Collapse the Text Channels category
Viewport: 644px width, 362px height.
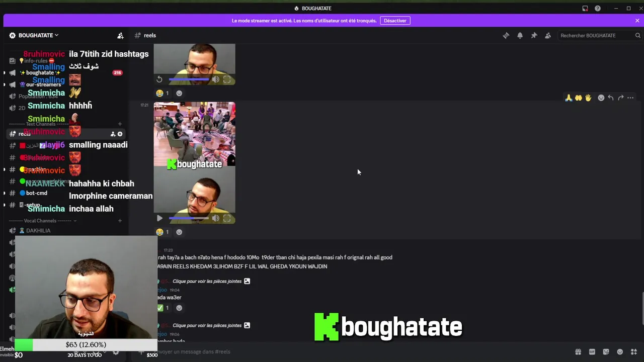[40, 124]
